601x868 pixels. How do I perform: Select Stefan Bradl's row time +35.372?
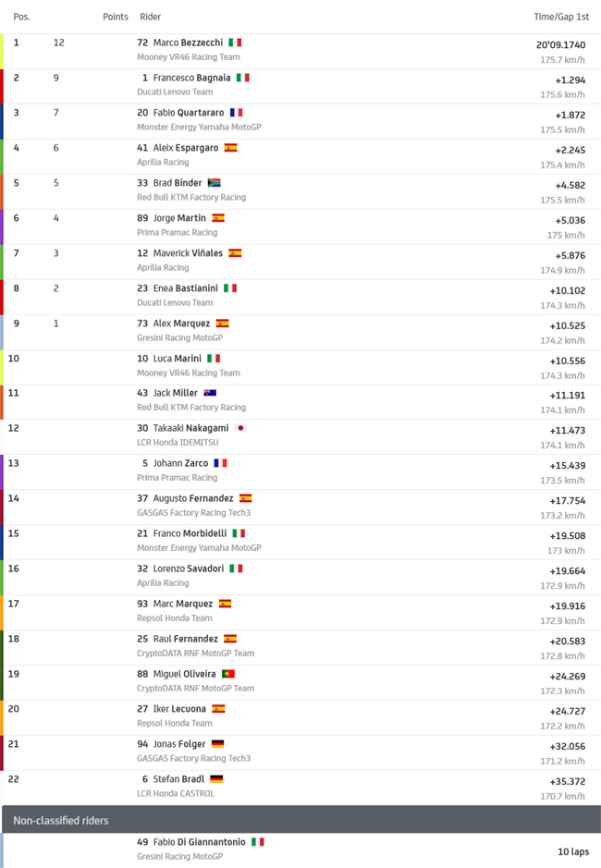567,782
